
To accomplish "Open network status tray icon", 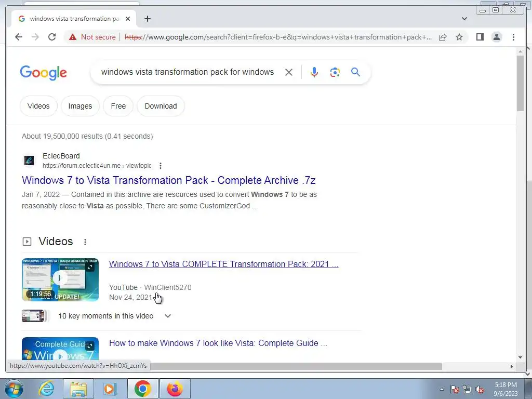I will 467,389.
